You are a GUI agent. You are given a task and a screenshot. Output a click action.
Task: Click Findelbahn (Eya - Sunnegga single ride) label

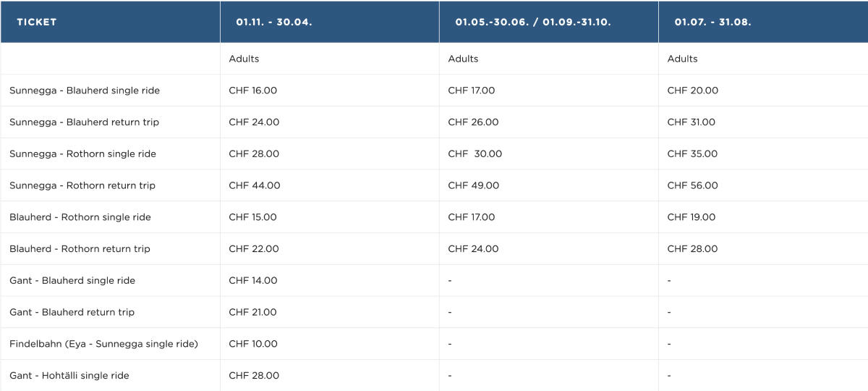[103, 344]
